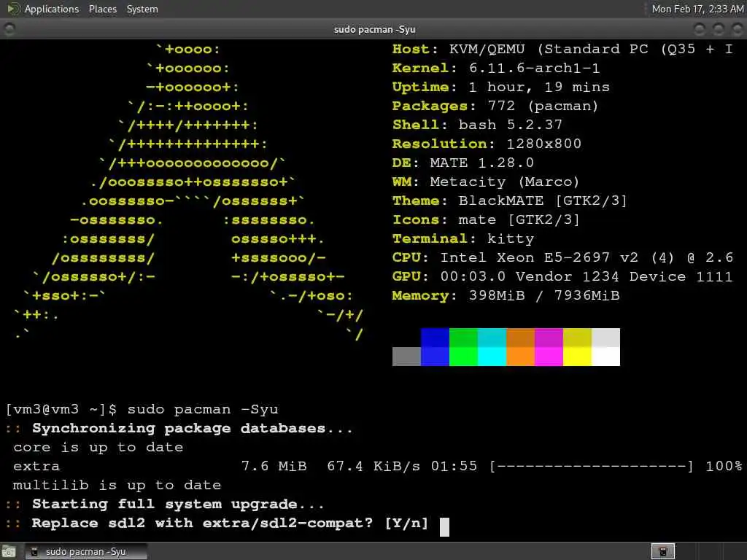Click the terminal cursor after [Y/n]
747x560 pixels.
444,526
